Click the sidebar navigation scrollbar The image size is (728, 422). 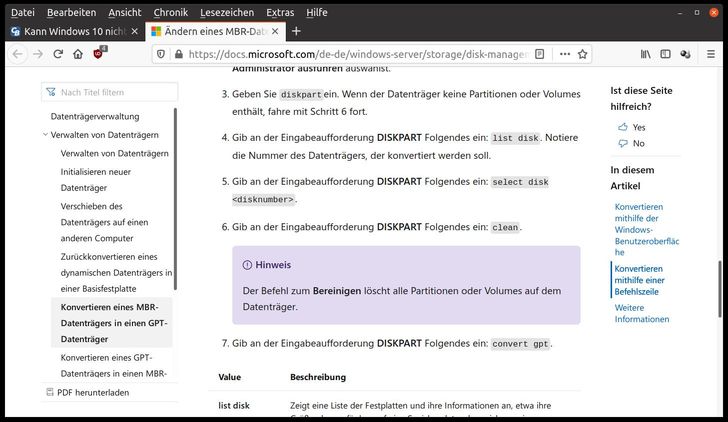(x=176, y=199)
